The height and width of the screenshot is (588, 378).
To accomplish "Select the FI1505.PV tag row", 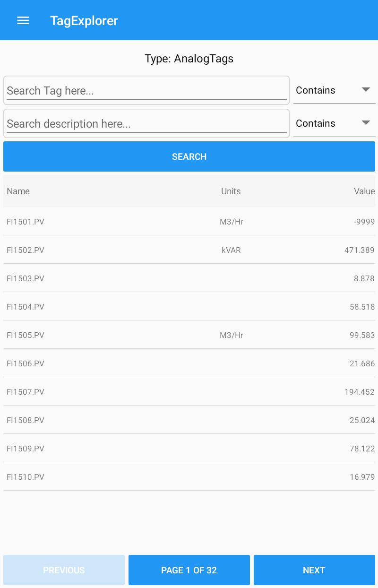I will coord(189,335).
